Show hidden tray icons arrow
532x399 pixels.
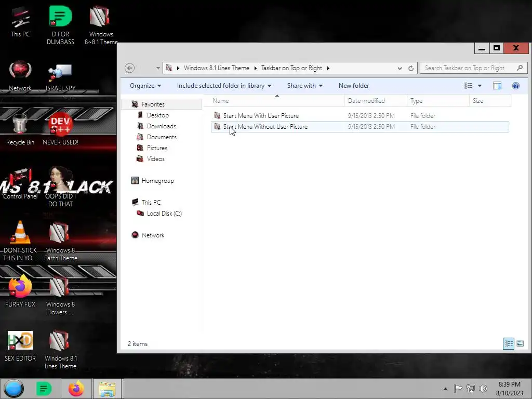tap(445, 389)
